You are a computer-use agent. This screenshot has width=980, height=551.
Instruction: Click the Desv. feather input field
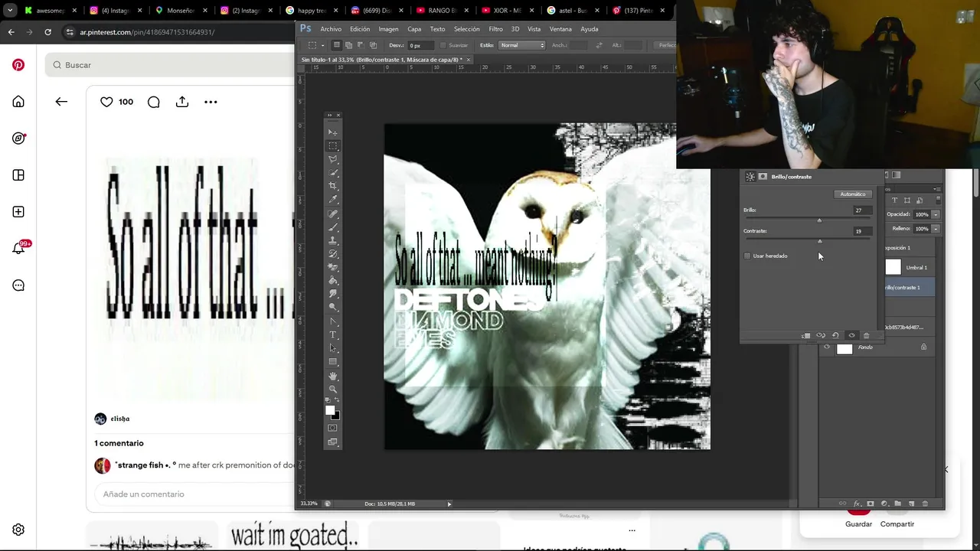(x=423, y=45)
